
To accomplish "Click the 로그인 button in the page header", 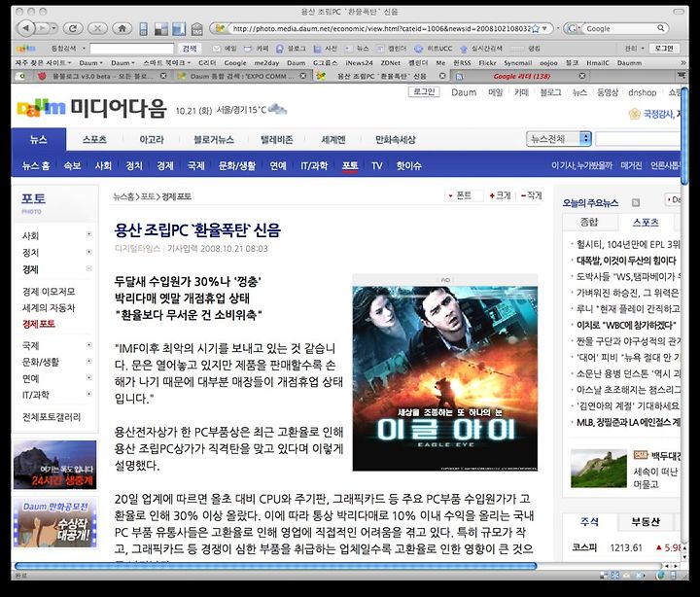I will pyautogui.click(x=424, y=91).
